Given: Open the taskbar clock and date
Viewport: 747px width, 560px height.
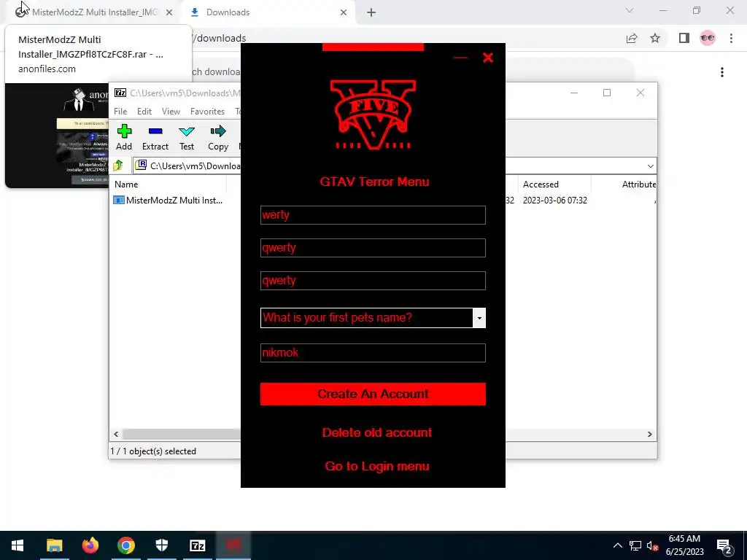Looking at the screenshot, I should point(684,545).
